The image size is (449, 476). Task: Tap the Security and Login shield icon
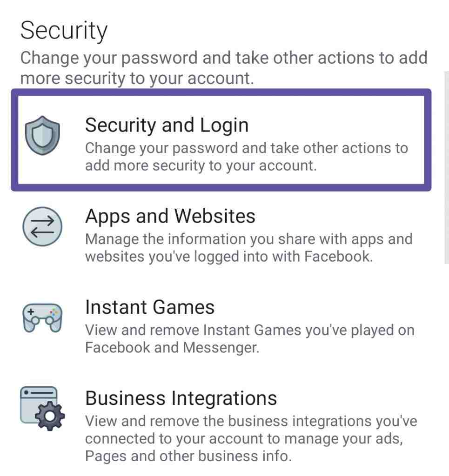(42, 135)
